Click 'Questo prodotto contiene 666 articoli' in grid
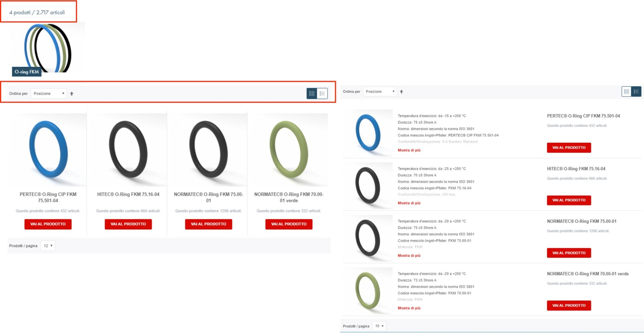Image resolution: width=644 pixels, height=333 pixels. pyautogui.click(x=128, y=211)
